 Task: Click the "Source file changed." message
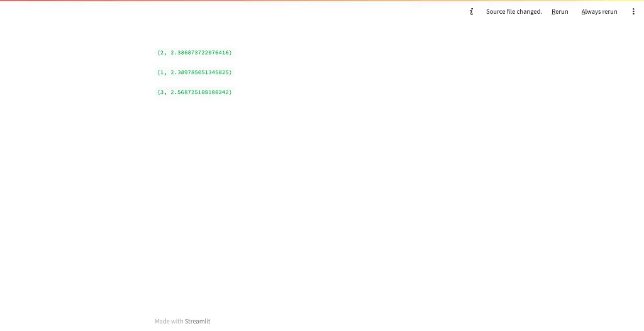[513, 11]
